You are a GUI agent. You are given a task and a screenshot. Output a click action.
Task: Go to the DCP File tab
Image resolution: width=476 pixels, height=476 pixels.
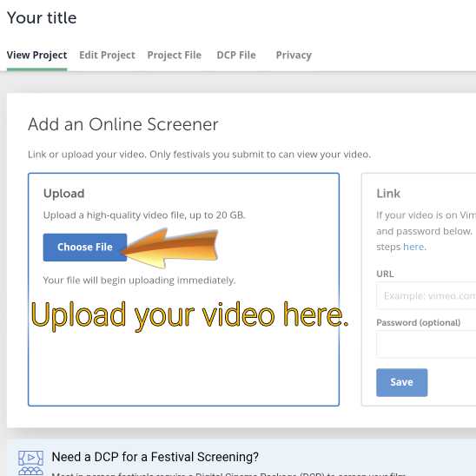pyautogui.click(x=236, y=55)
